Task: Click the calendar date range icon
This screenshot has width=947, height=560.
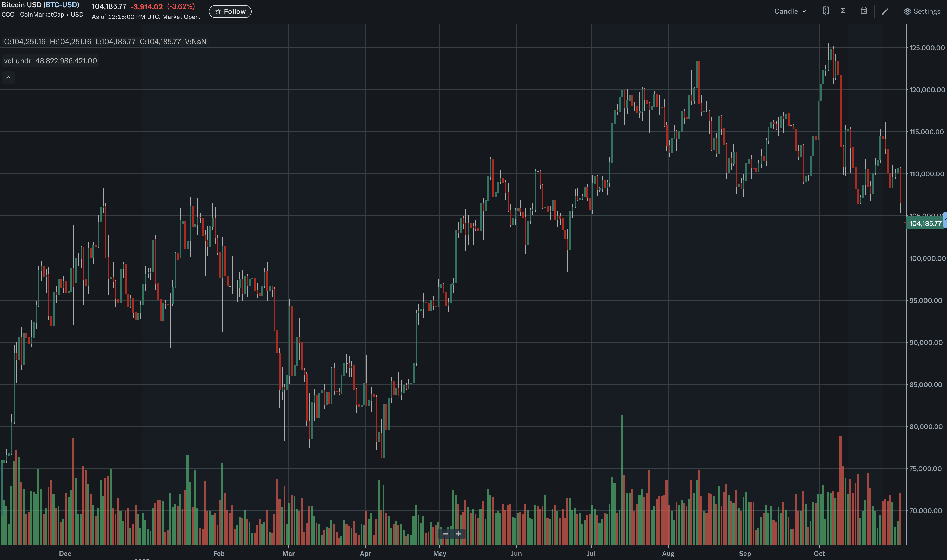Action: (864, 11)
